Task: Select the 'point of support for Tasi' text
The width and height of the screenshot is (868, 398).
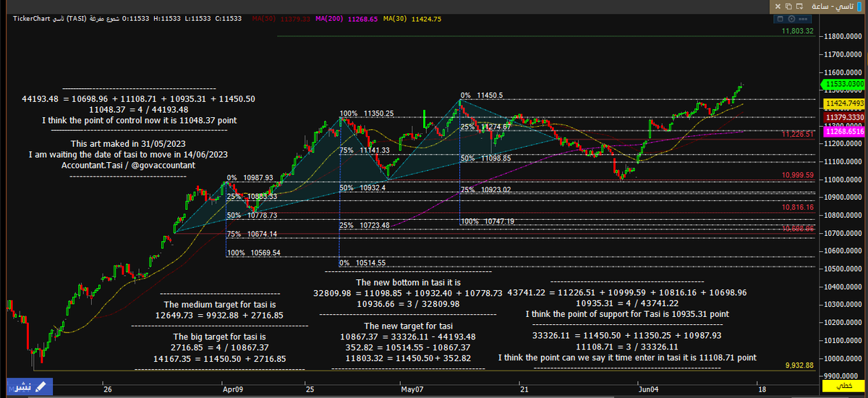Action: 627,314
